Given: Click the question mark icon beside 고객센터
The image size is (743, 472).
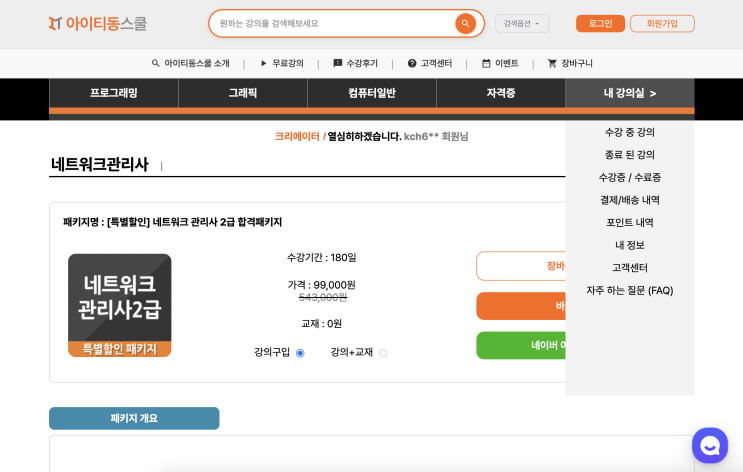Looking at the screenshot, I should [x=412, y=63].
